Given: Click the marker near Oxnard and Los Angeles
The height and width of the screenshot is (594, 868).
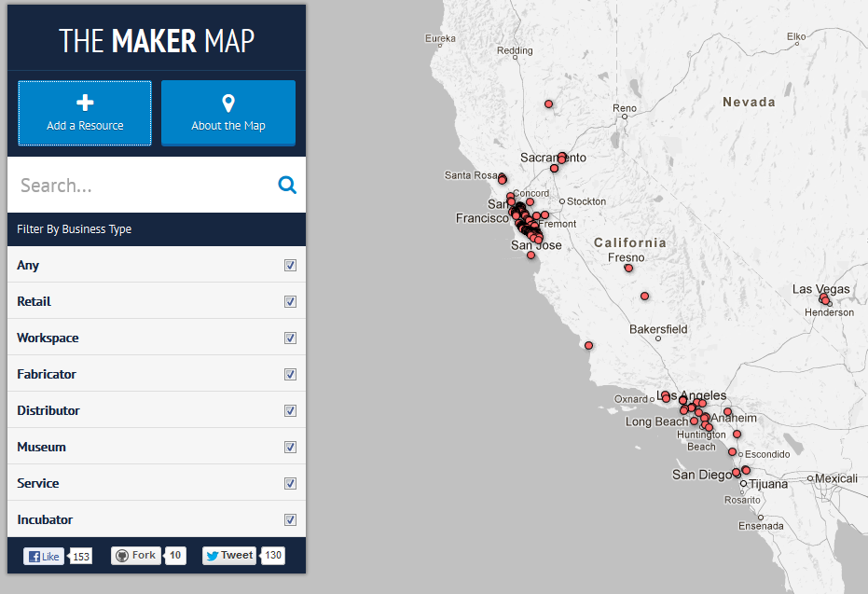Looking at the screenshot, I should coord(665,397).
